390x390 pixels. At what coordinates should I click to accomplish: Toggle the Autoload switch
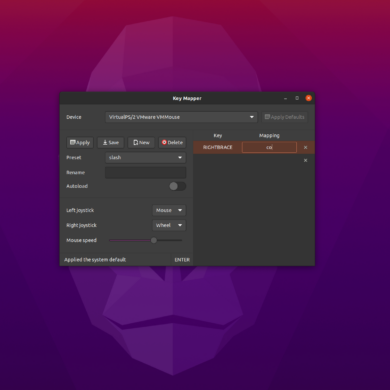pyautogui.click(x=177, y=186)
